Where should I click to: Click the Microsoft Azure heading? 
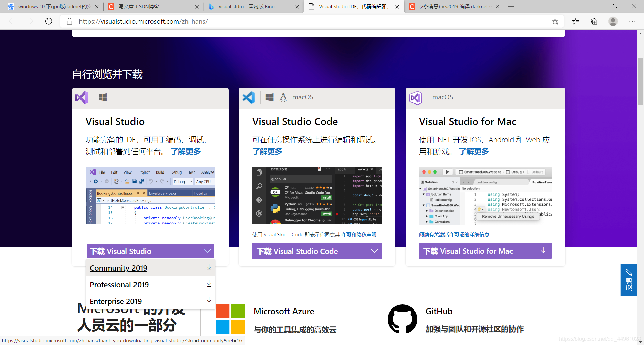[284, 311]
